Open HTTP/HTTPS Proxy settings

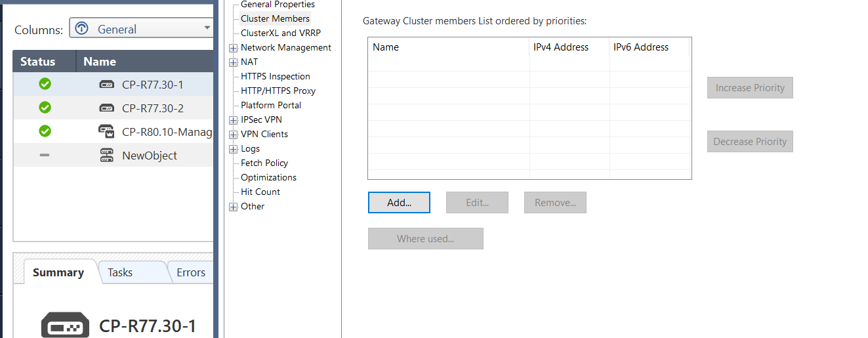pos(278,91)
